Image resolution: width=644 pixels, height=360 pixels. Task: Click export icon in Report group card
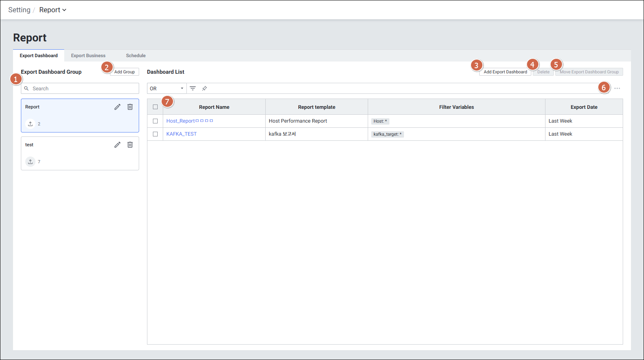[x=30, y=124]
